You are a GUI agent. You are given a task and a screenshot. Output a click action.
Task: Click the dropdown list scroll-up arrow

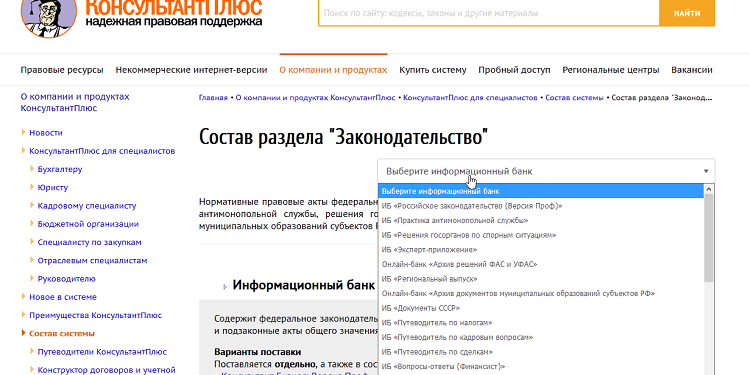coord(709,189)
